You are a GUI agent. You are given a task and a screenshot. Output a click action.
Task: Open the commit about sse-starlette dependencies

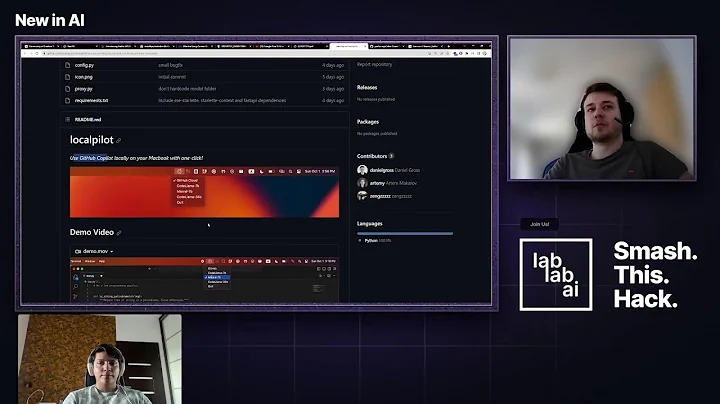[222, 100]
